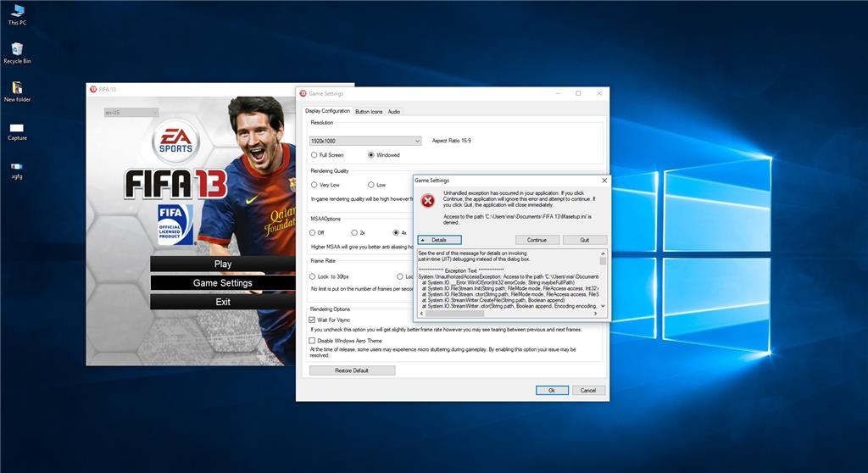Click the Game Settings window title icon

pyautogui.click(x=303, y=93)
